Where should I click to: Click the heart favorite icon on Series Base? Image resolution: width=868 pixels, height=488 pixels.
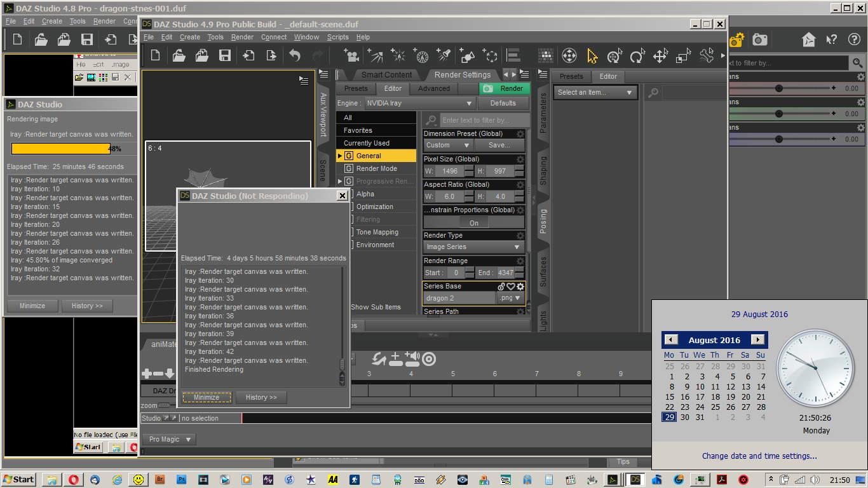click(510, 287)
